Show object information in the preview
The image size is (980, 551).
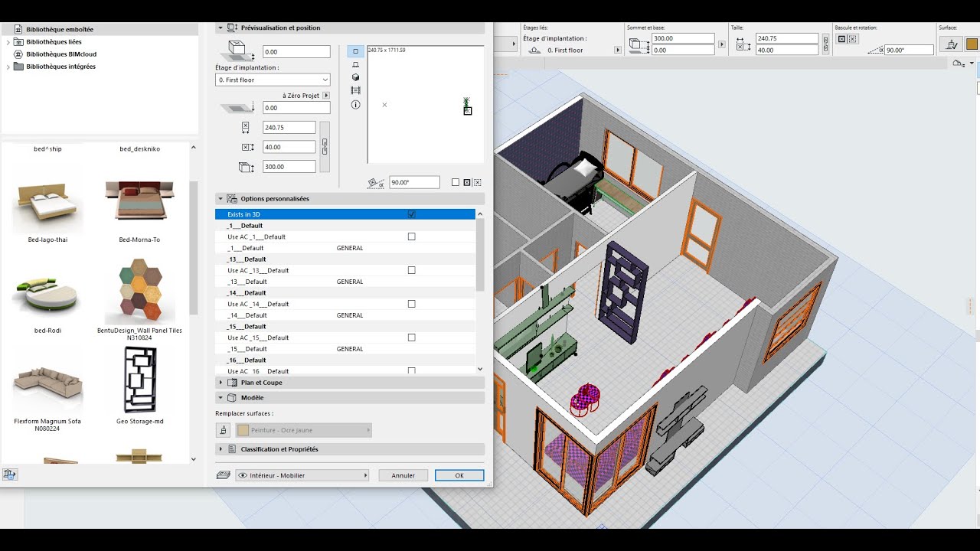pos(355,105)
